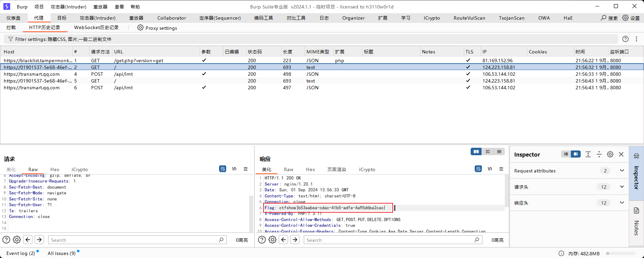Screen dimensions: 644x258
Task: Toggle \n non-printable characters in request pane
Action: click(234, 169)
